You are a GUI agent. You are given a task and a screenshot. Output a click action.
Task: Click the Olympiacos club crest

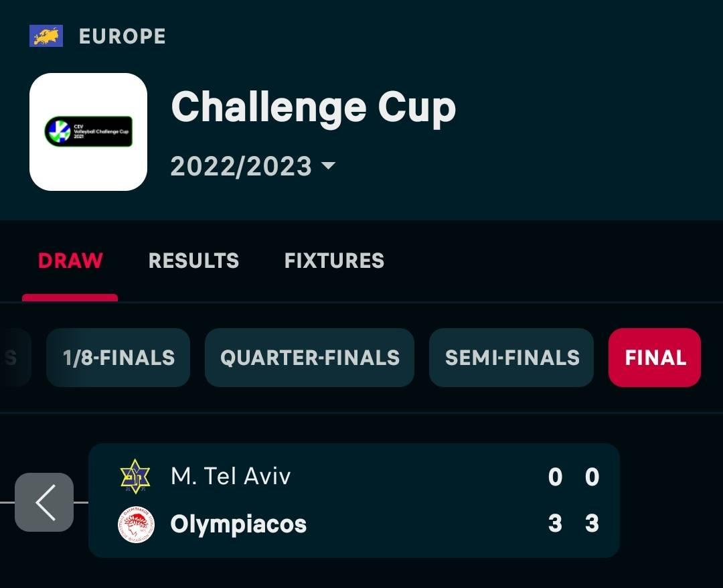click(x=136, y=524)
